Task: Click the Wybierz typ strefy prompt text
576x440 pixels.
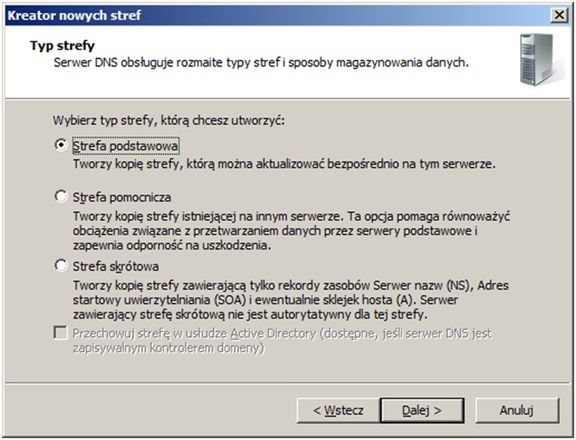Action: pyautogui.click(x=169, y=120)
